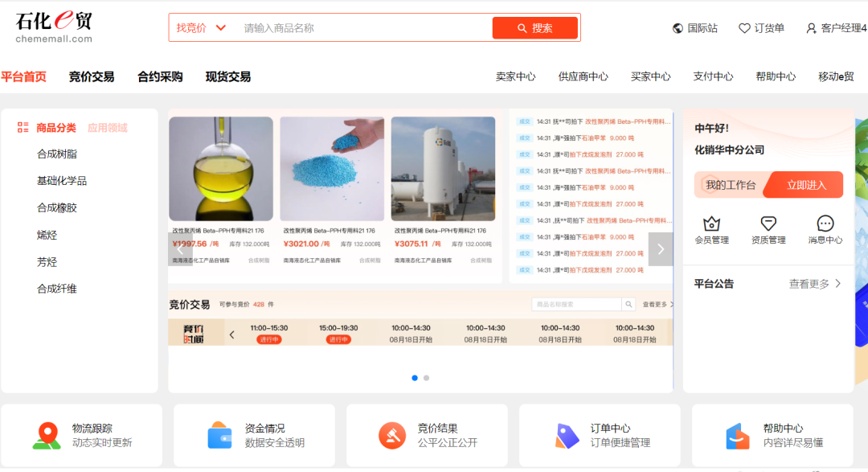Switch to the 应用领域 tab
The width and height of the screenshot is (868, 472).
pos(108,128)
